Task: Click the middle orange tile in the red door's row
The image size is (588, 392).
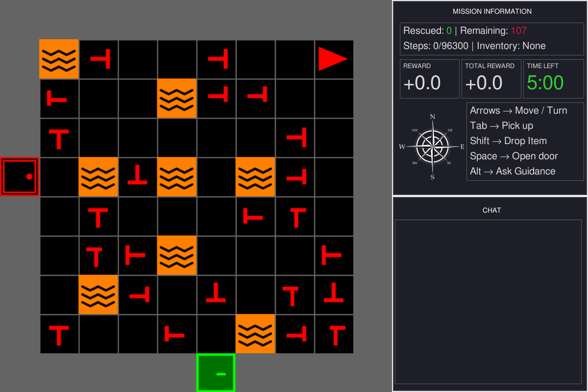Action: coord(177,176)
